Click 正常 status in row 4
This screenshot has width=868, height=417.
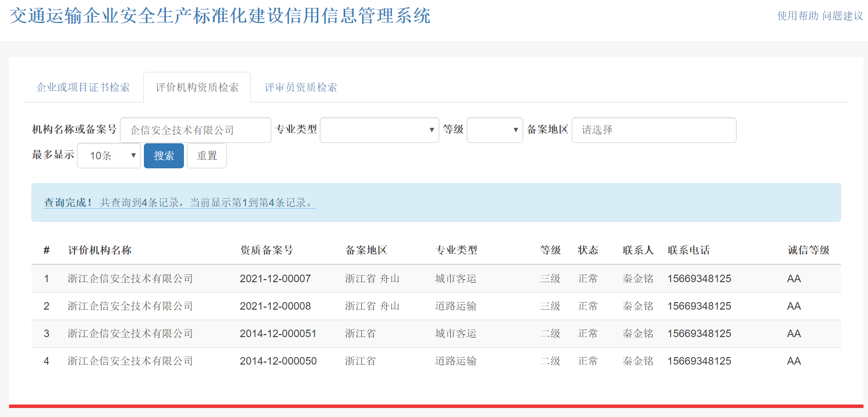588,361
